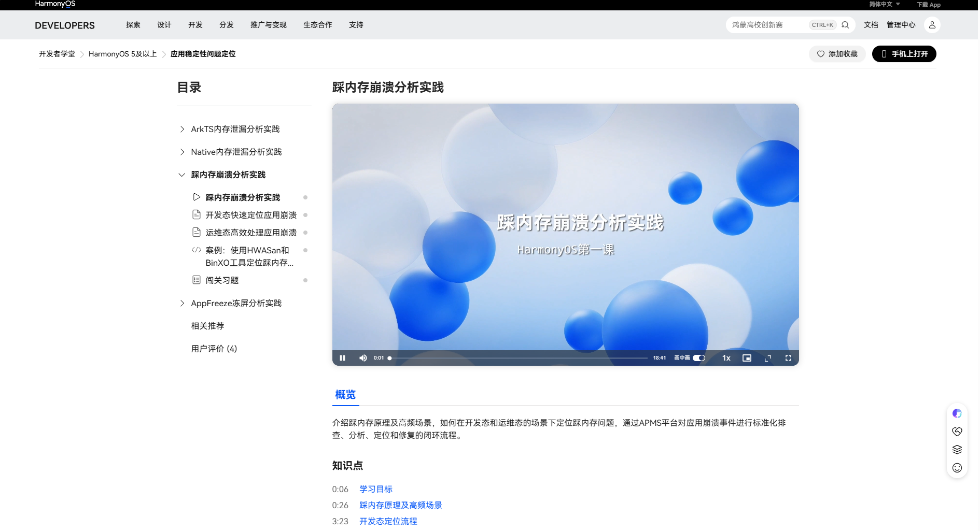Screen dimensions: 980x531
Task: Jump to 学习目标 at 0:06
Action: click(376, 489)
